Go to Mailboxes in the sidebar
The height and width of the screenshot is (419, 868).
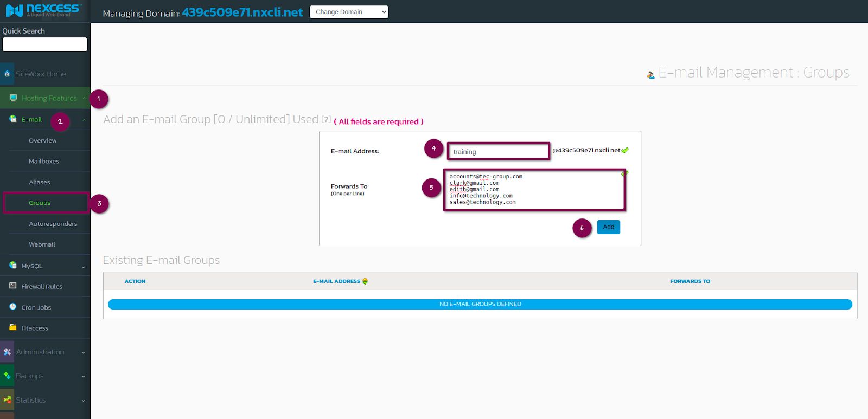point(44,161)
